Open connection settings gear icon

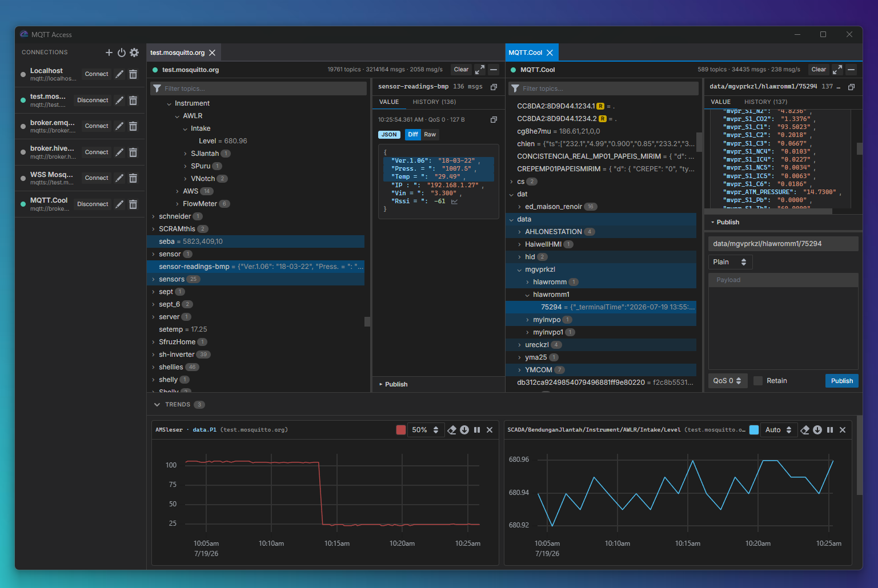[x=134, y=53]
